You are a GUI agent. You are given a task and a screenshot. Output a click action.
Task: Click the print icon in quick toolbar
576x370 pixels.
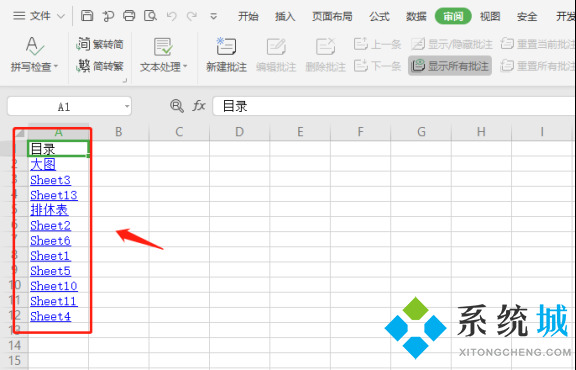(x=129, y=16)
